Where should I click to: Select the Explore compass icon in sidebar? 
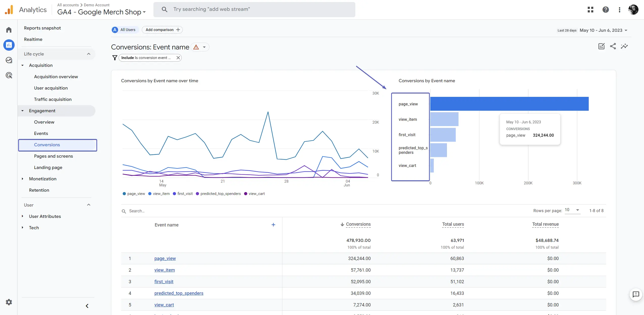9,60
